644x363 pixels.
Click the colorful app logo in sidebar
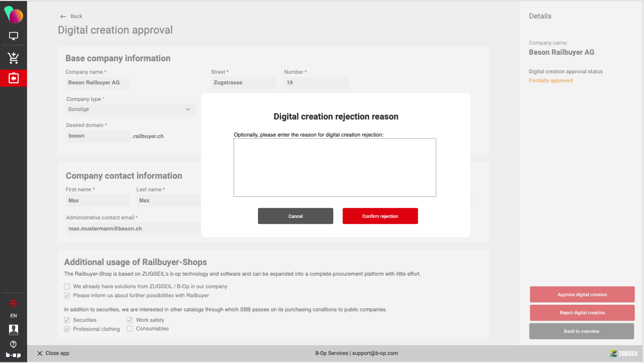(14, 15)
